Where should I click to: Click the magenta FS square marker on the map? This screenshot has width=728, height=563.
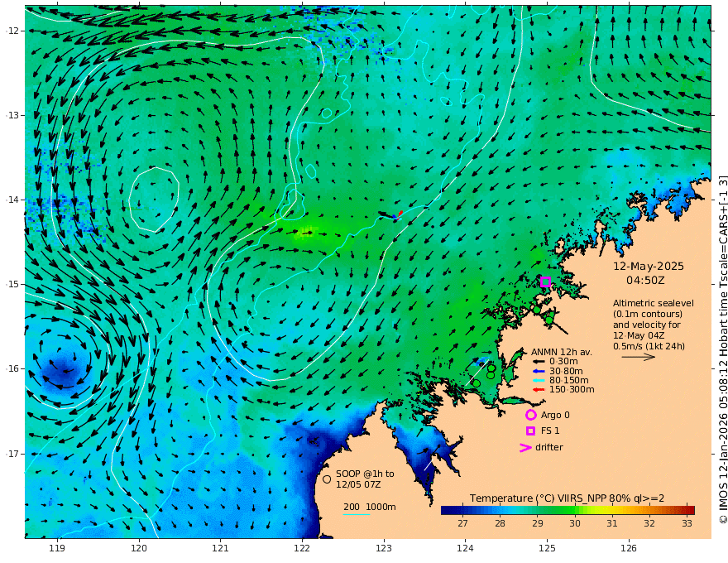545,281
